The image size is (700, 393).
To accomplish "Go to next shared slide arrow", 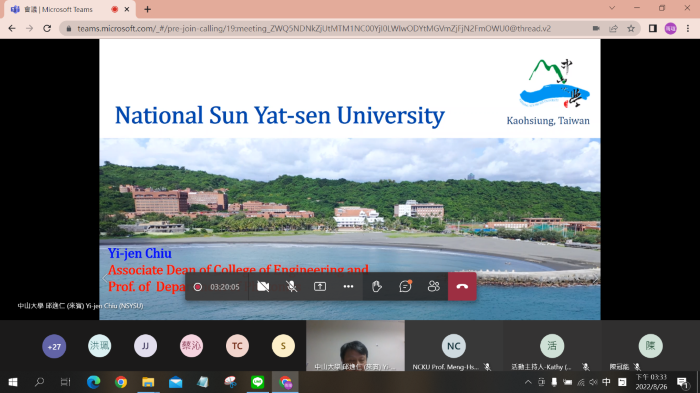I will (595, 279).
